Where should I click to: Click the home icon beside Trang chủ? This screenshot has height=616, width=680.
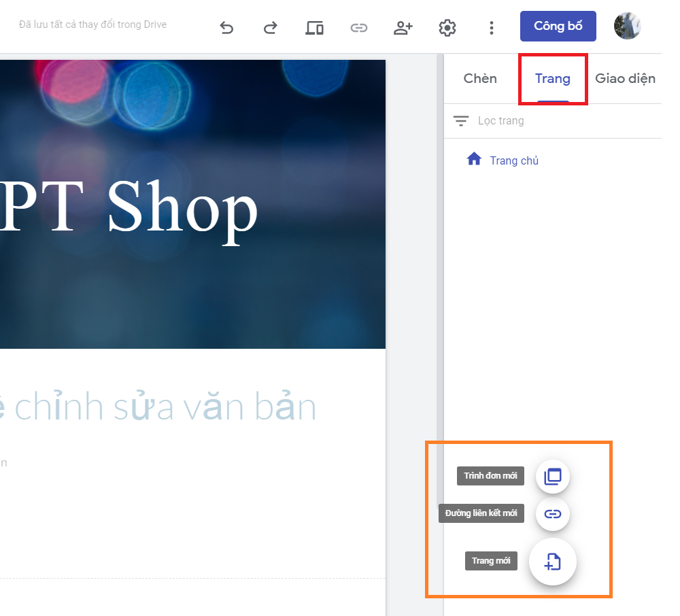[x=474, y=159]
